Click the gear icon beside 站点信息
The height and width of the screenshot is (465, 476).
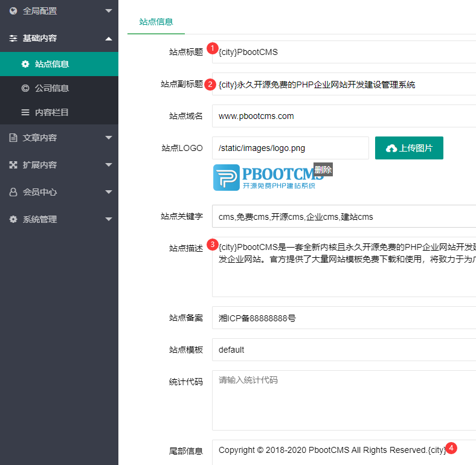point(25,64)
